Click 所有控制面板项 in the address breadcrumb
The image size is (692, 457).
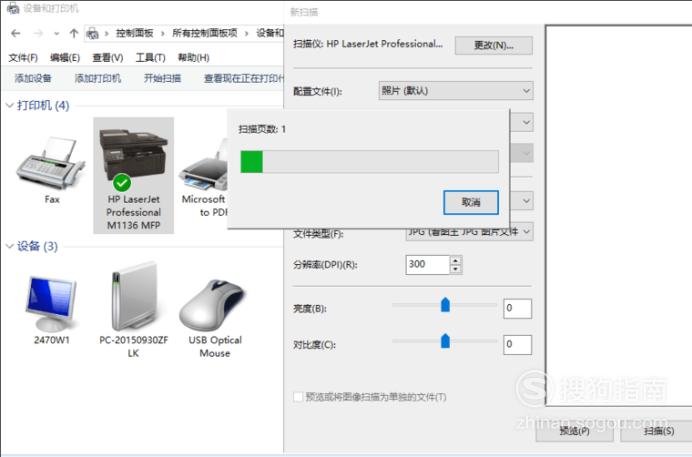coord(205,34)
